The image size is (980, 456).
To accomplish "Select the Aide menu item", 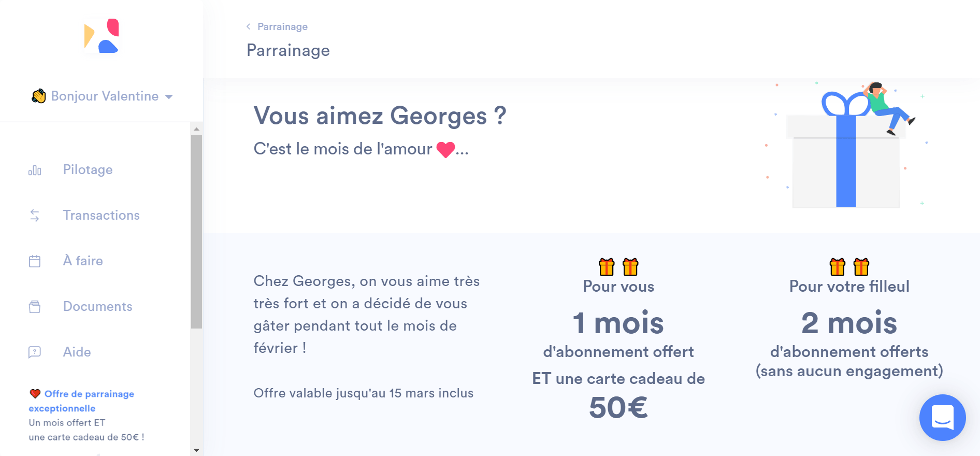I will click(77, 352).
